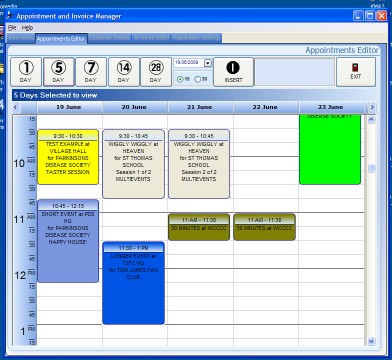Minimize the Appointment and Invoice Manager window
This screenshot has height=360, width=392.
coord(359,16)
